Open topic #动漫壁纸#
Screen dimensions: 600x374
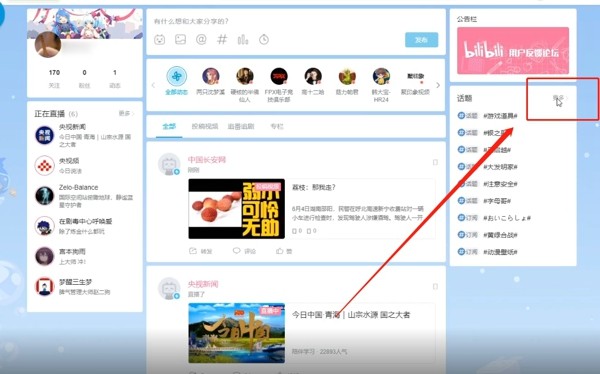pyautogui.click(x=500, y=252)
